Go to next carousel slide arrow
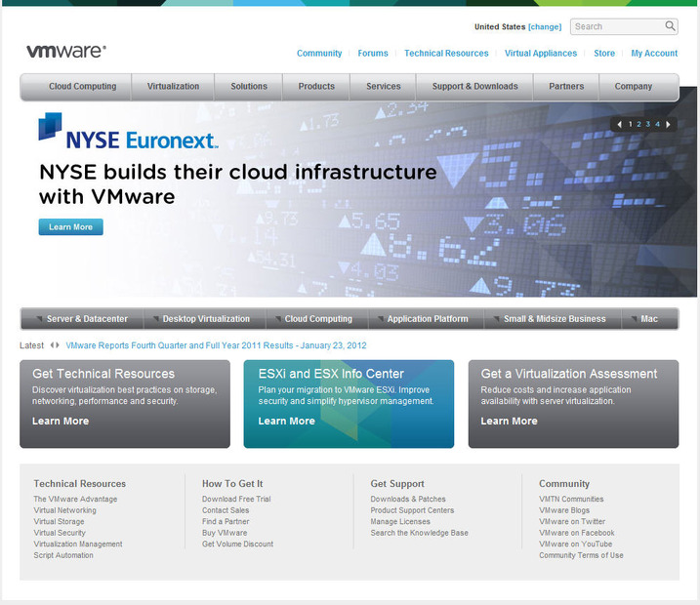 click(x=668, y=125)
